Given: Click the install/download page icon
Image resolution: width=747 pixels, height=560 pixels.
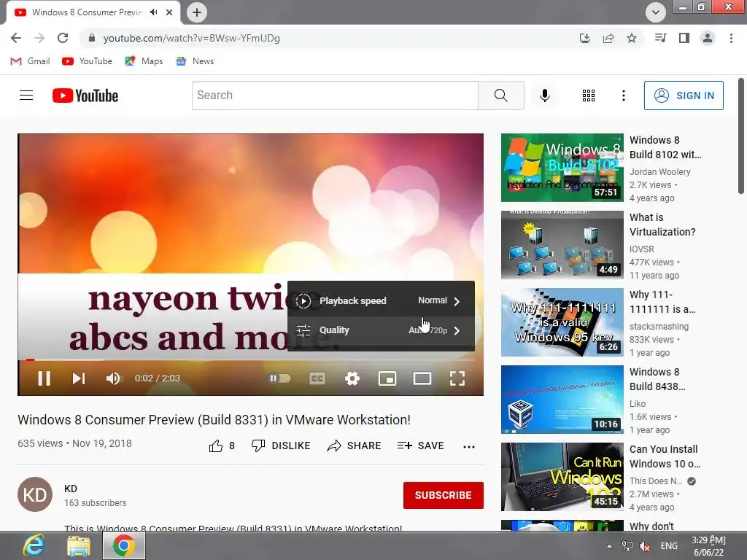Looking at the screenshot, I should [584, 38].
